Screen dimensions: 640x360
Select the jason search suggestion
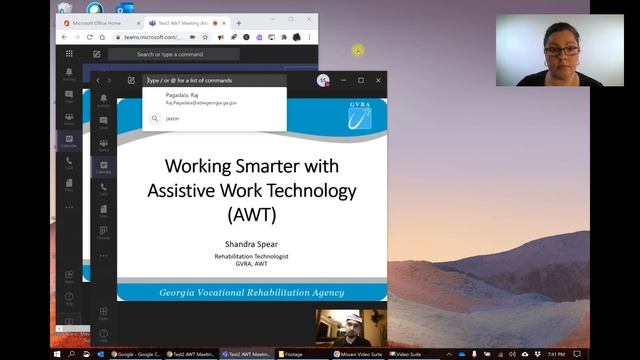(x=214, y=118)
